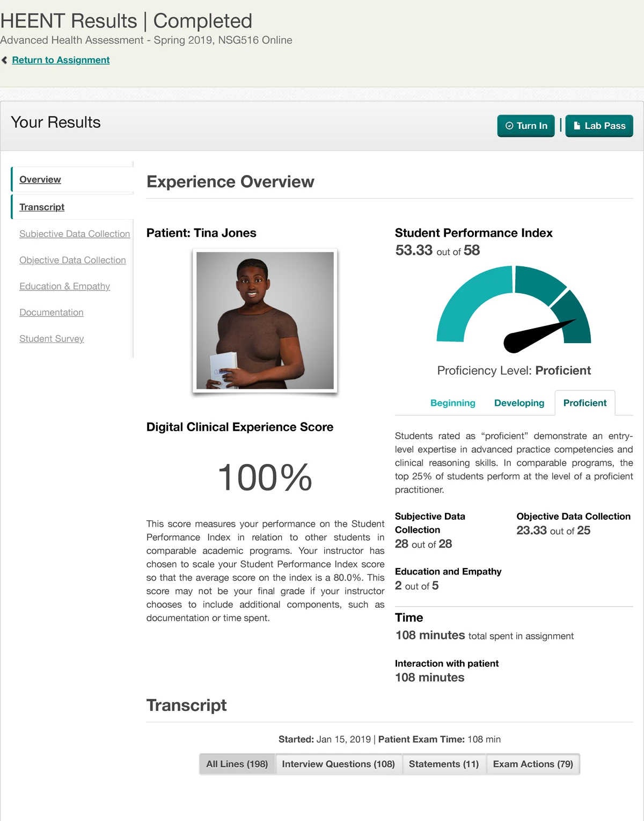
Task: Select the Developing proficiency tab
Action: coord(518,403)
